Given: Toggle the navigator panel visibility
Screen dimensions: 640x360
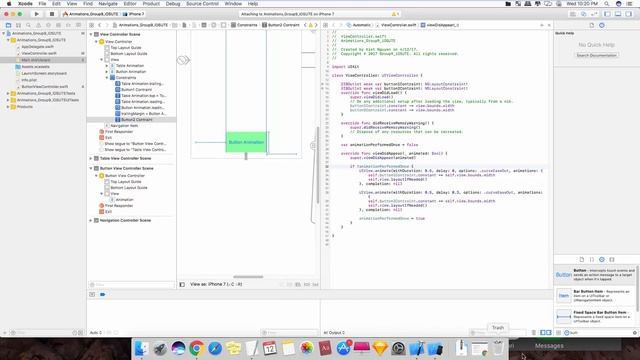Looking at the screenshot, I should pyautogui.click(x=607, y=14).
